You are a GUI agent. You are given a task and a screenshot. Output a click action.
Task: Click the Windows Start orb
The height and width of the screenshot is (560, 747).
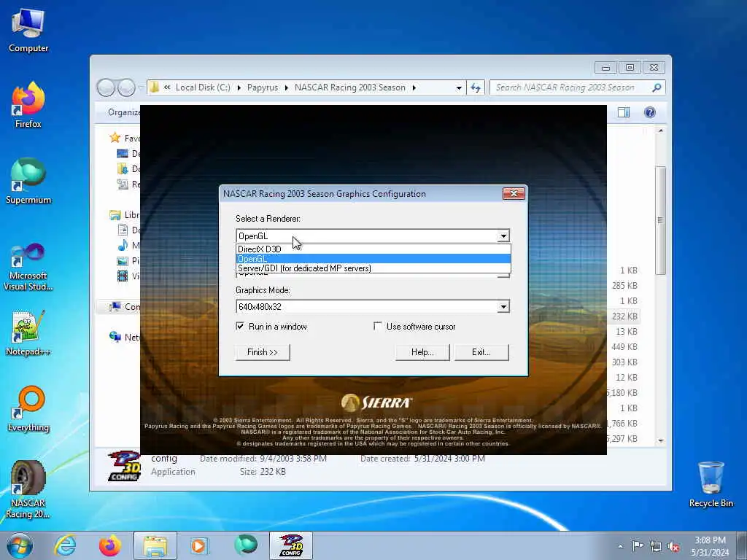[20, 545]
